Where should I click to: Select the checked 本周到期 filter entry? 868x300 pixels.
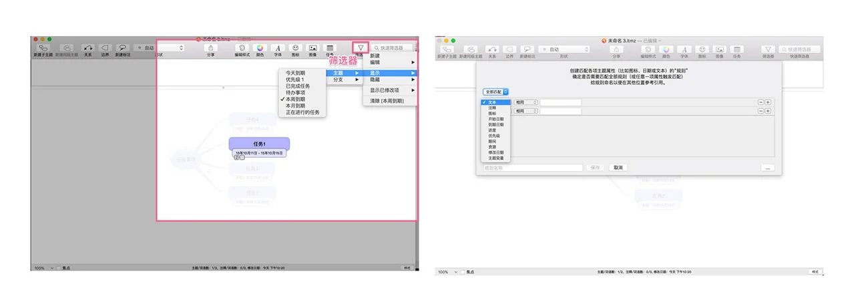[296, 99]
